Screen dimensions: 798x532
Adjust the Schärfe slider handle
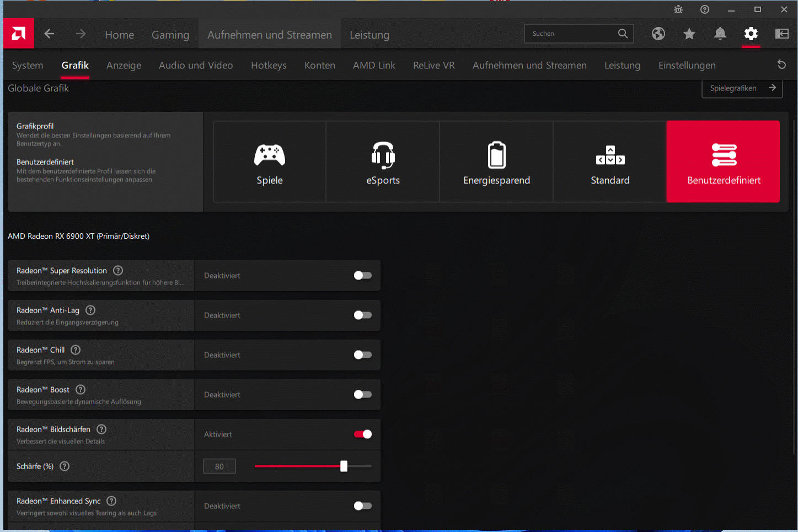click(344, 466)
